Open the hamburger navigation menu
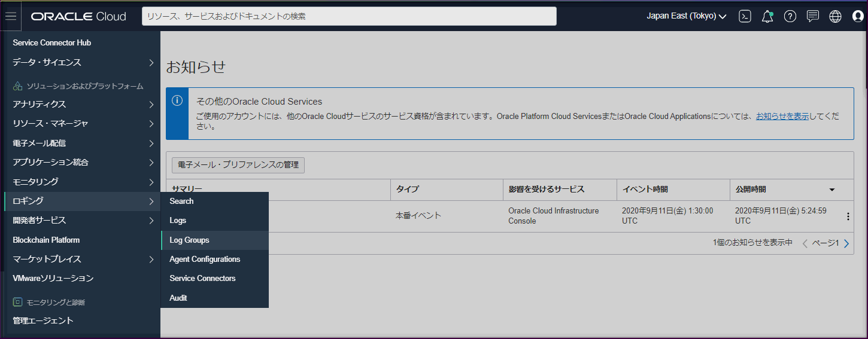 point(11,16)
